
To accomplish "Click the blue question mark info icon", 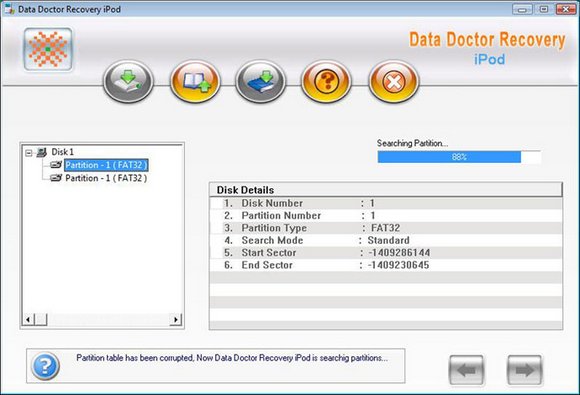I will pyautogui.click(x=45, y=366).
